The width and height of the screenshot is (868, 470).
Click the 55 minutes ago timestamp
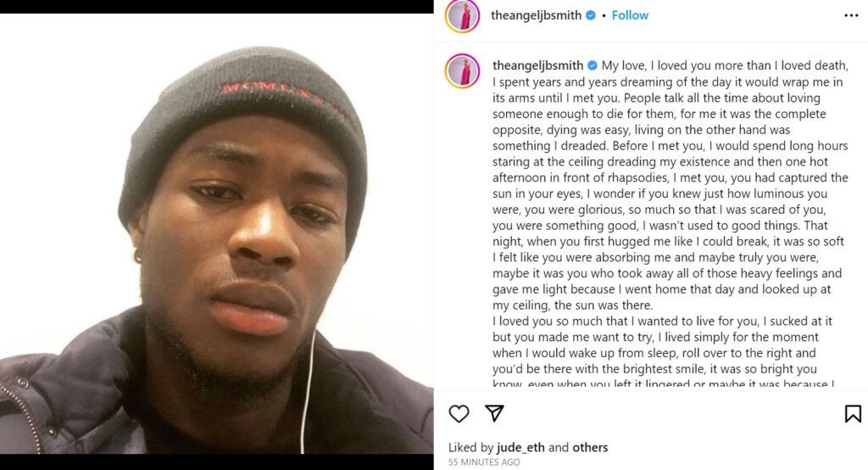tap(484, 462)
